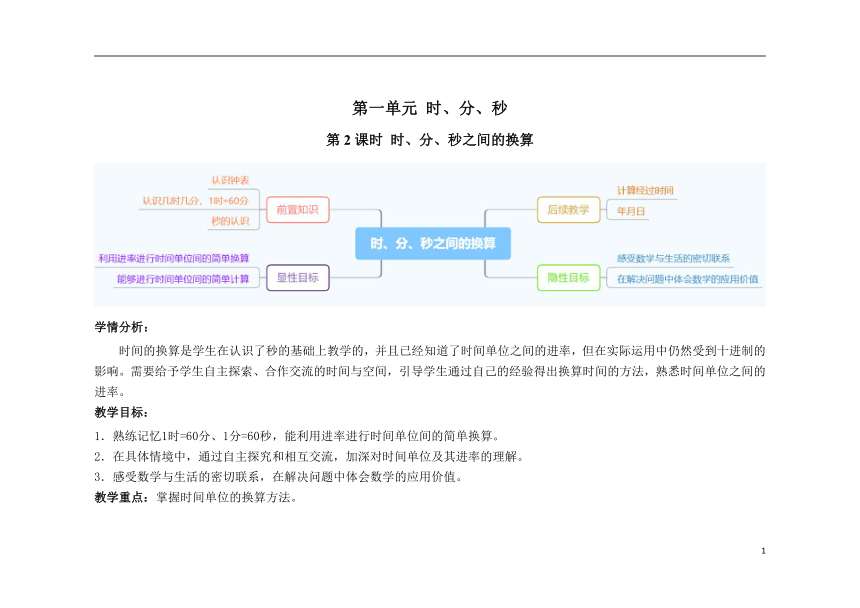860x608 pixels.
Task: Select the 显性目标 mind map node
Action: tap(298, 277)
